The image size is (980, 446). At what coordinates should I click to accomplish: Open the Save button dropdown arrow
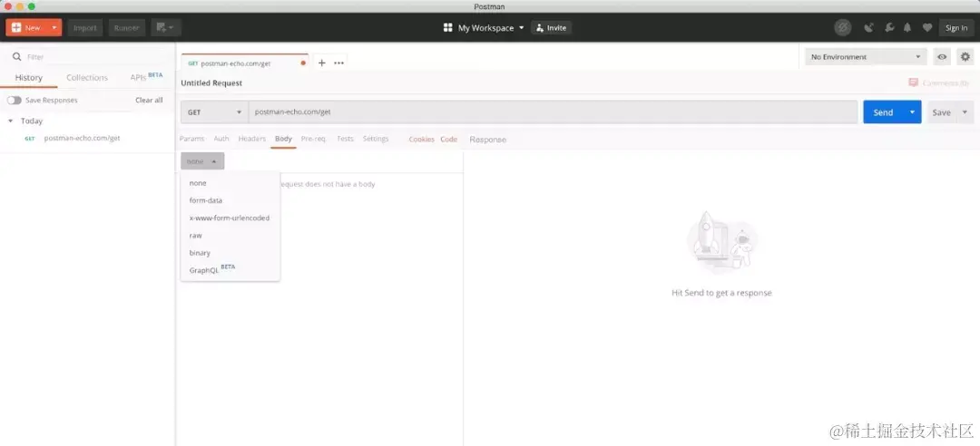pyautogui.click(x=965, y=112)
